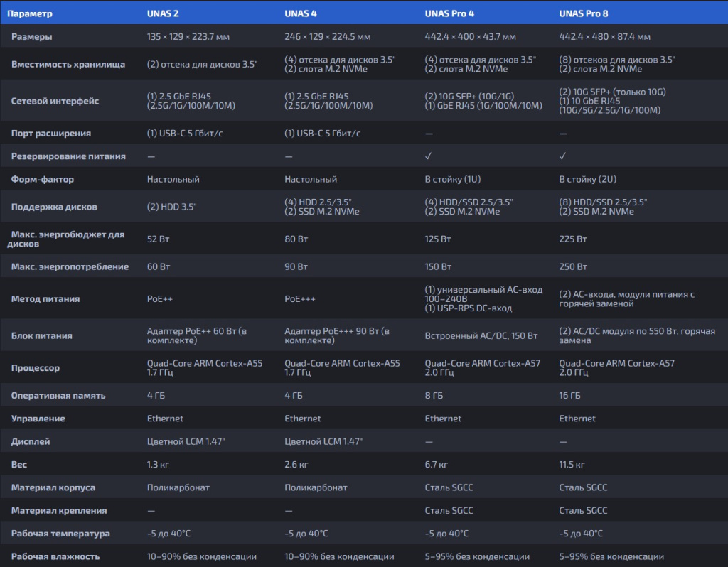Select the "11.5 кг" weight value

[x=572, y=465]
